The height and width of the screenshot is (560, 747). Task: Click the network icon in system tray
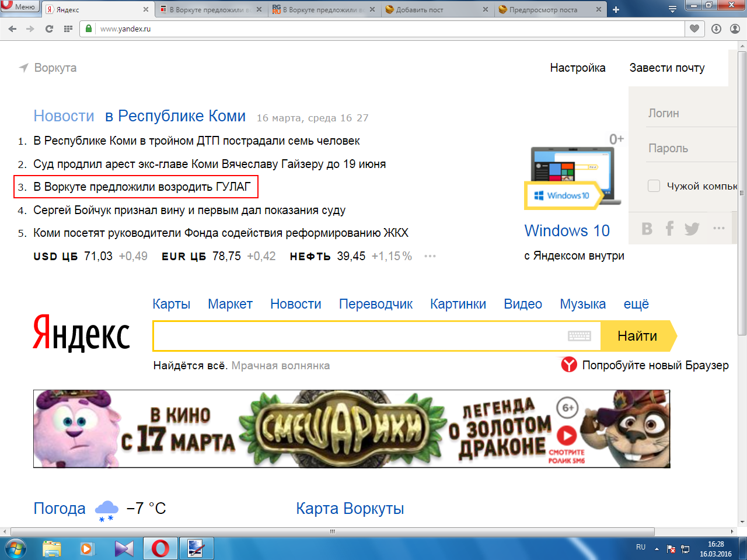pyautogui.click(x=685, y=549)
